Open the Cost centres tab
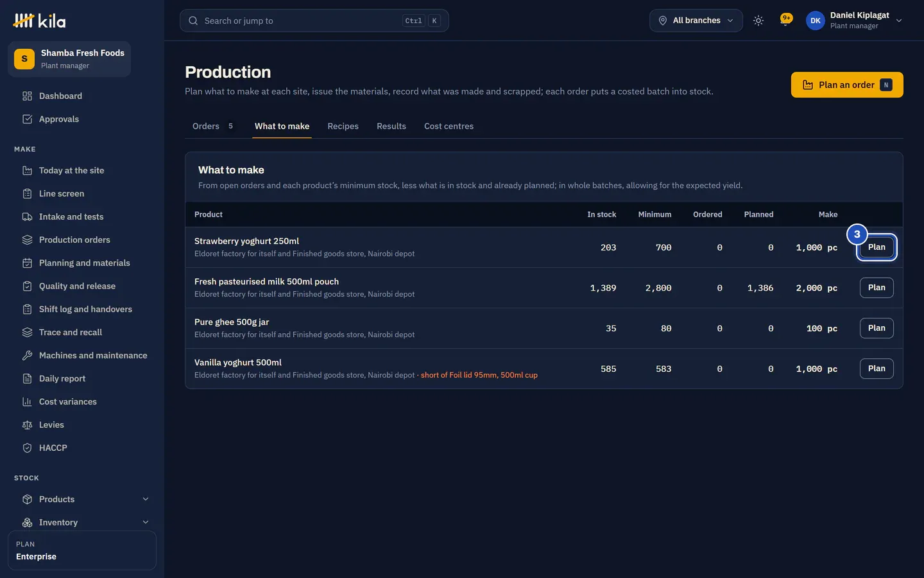924x578 pixels. (449, 127)
